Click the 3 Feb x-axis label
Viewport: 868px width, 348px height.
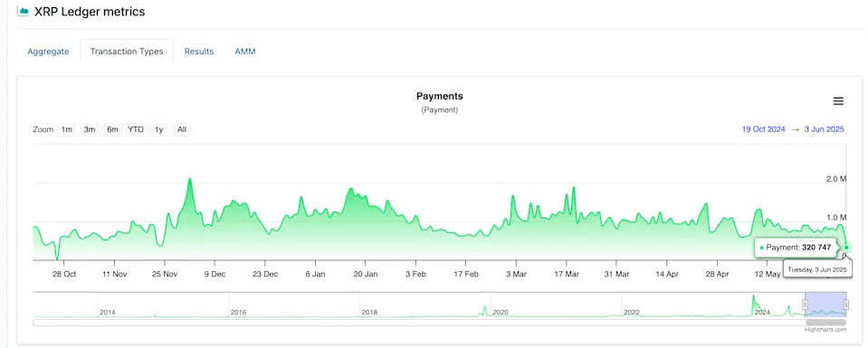415,274
